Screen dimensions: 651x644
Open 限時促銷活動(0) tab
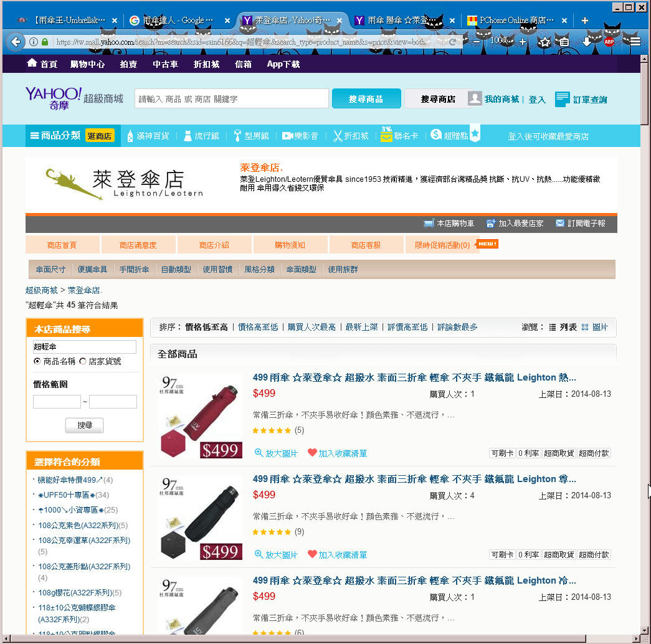(x=442, y=245)
